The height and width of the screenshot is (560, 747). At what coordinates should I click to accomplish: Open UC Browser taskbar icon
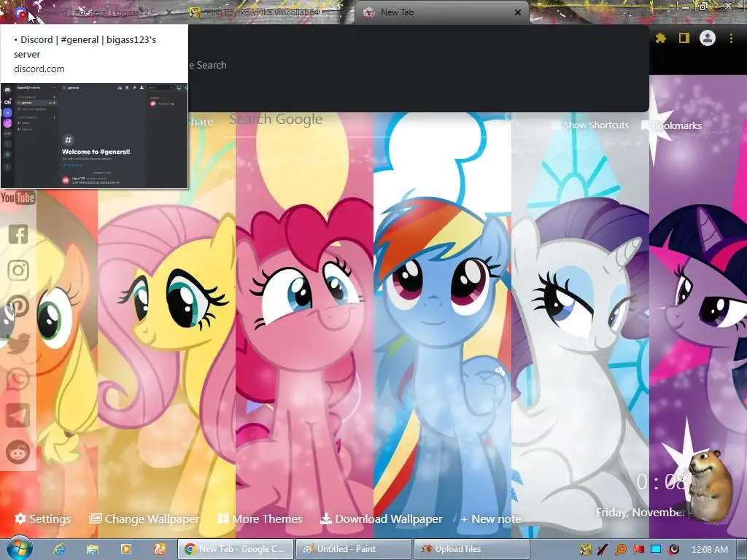[159, 549]
